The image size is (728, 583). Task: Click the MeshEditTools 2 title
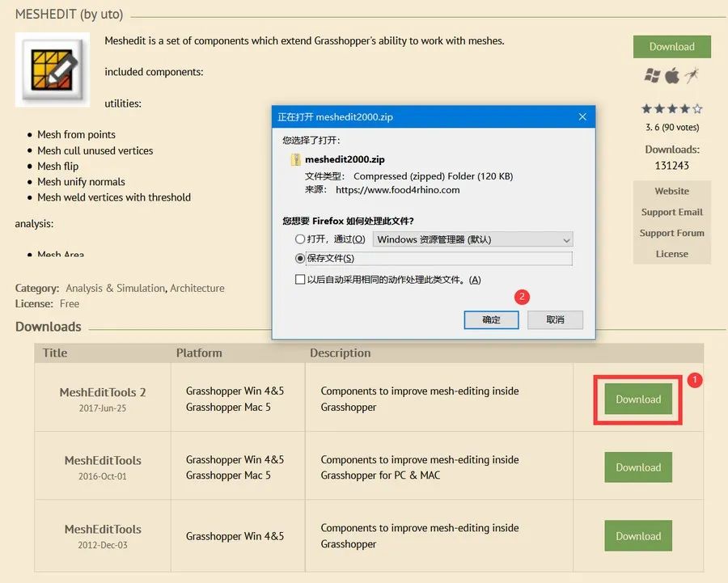click(103, 393)
